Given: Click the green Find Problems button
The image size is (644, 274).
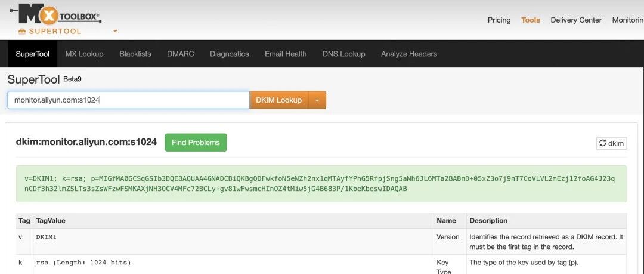Looking at the screenshot, I should point(196,142).
